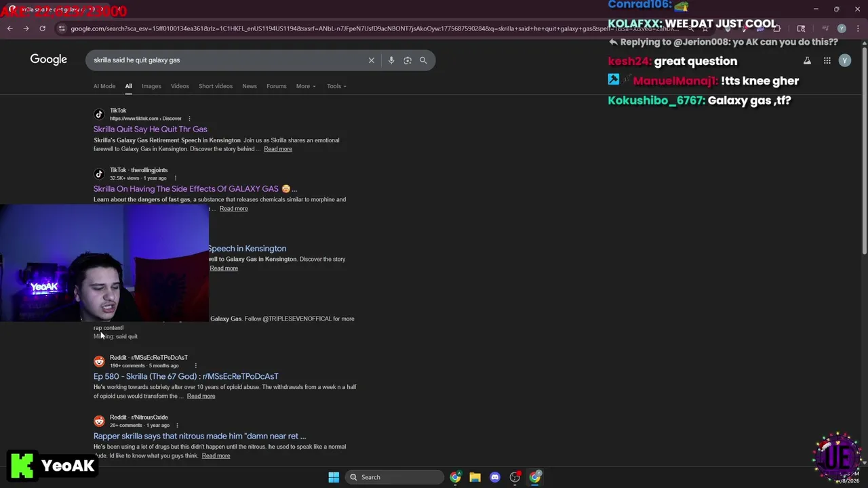Image resolution: width=868 pixels, height=488 pixels.
Task: Open Search Labs flask icon
Action: coord(807,61)
